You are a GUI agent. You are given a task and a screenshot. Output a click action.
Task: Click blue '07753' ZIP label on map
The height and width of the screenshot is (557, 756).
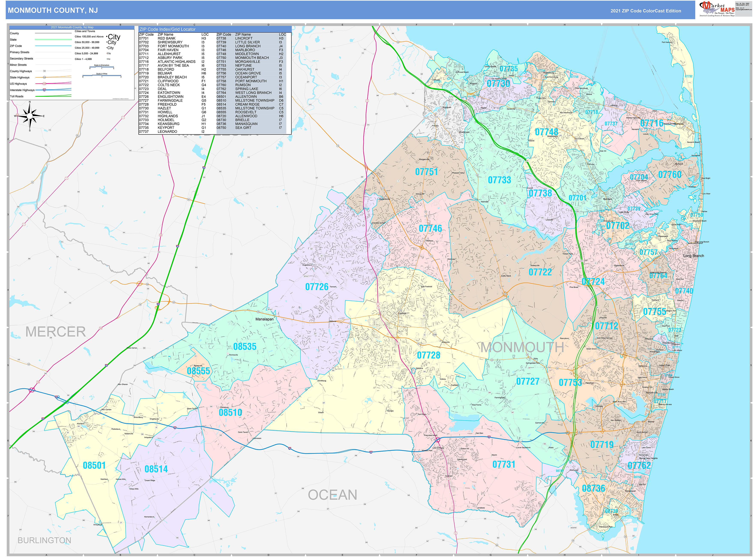click(570, 383)
